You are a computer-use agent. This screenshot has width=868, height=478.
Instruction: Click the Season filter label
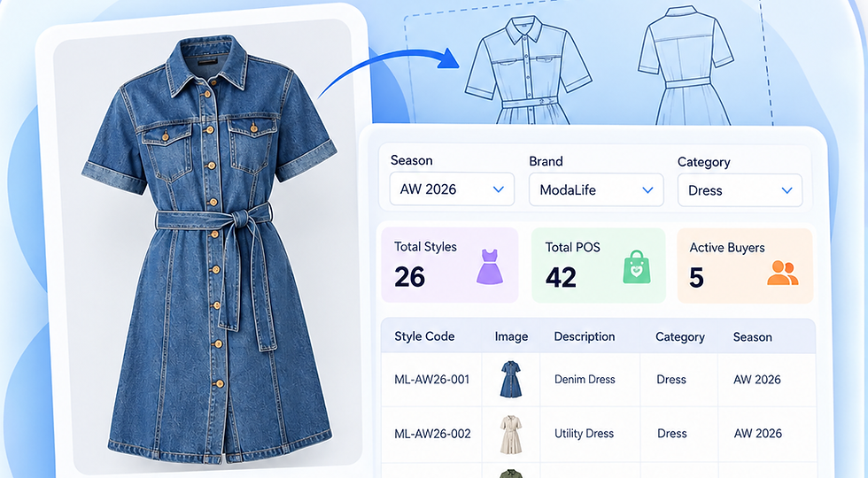pos(411,160)
